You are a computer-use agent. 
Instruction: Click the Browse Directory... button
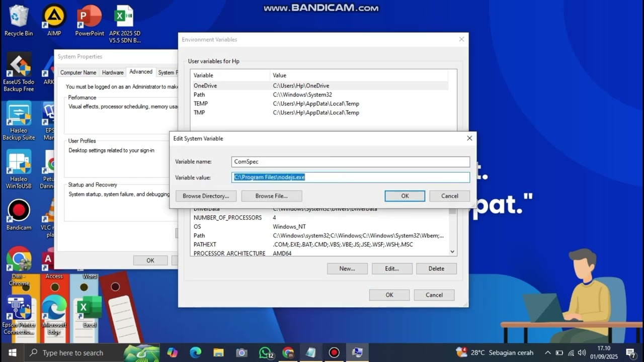pos(206,196)
